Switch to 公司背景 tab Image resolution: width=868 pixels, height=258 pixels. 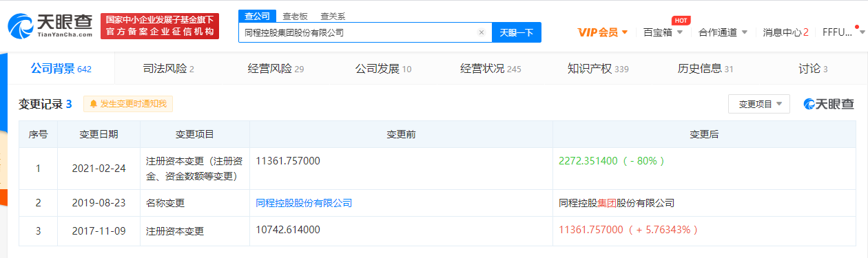click(61, 68)
